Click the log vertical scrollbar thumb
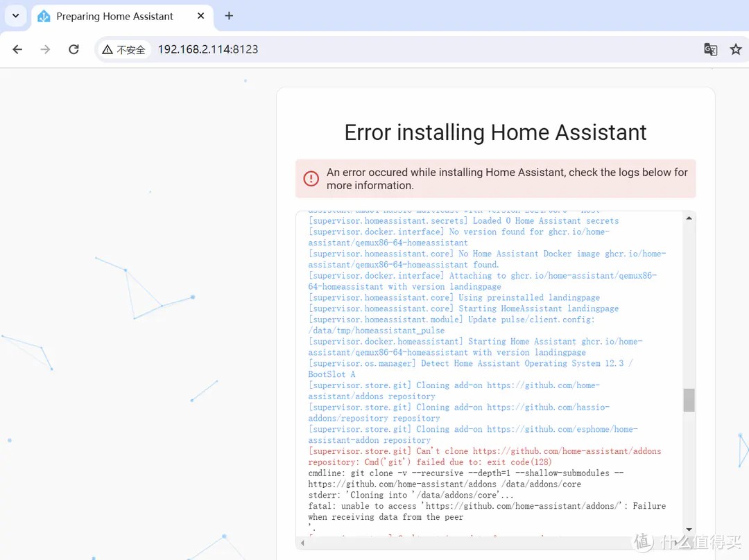 [x=689, y=400]
